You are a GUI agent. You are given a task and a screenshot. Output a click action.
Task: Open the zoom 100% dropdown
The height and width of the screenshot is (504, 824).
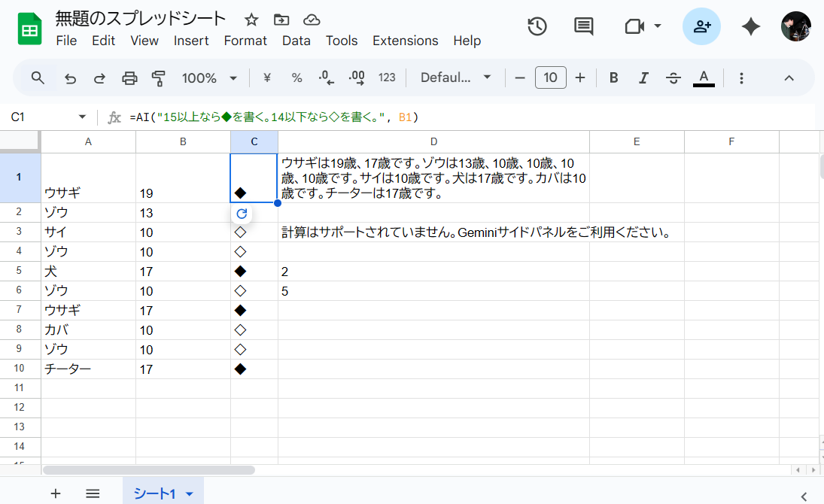point(209,77)
